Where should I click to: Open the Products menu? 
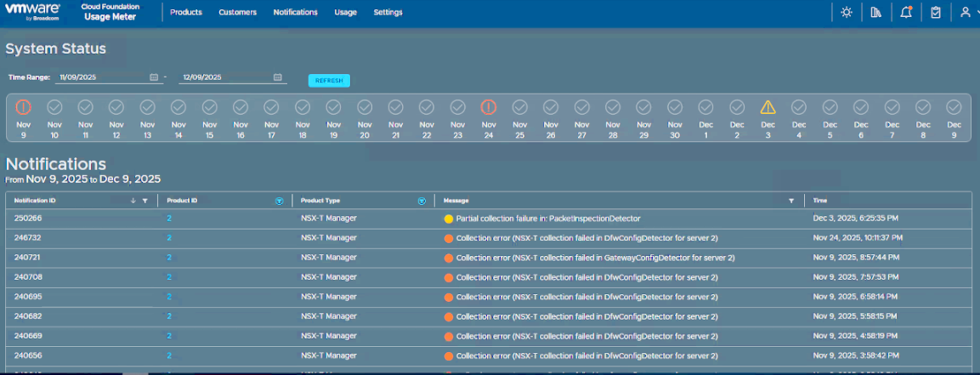[x=186, y=13]
